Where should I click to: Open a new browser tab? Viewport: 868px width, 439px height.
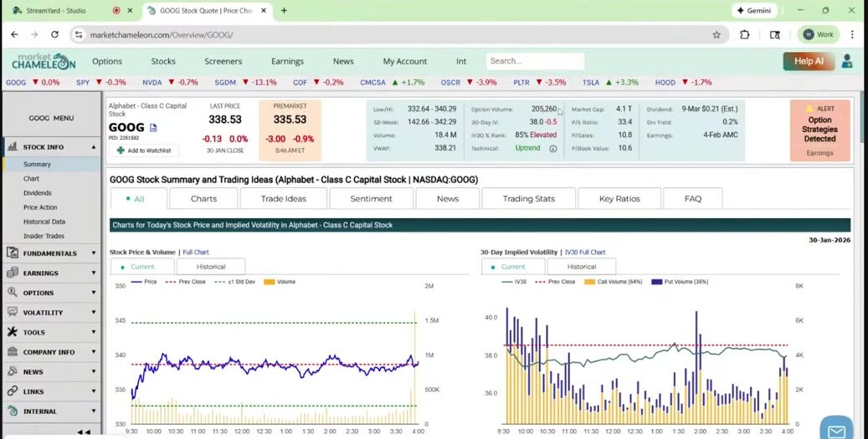284,11
